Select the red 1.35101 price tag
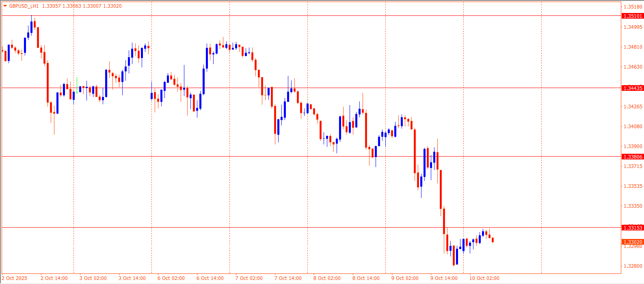644x284 pixels. (633, 16)
